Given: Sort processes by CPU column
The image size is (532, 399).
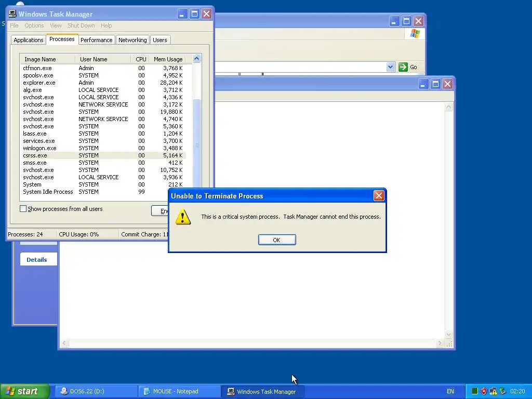Looking at the screenshot, I should [140, 59].
